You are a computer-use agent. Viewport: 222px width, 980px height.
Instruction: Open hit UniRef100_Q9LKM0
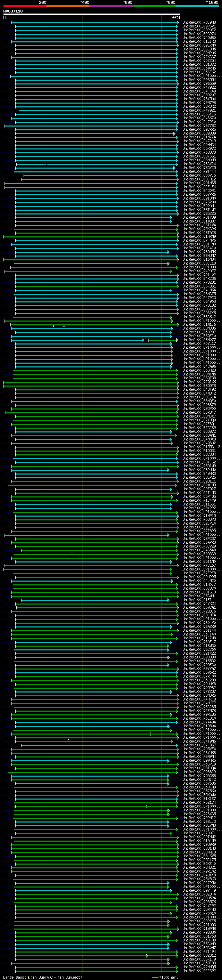point(199,45)
